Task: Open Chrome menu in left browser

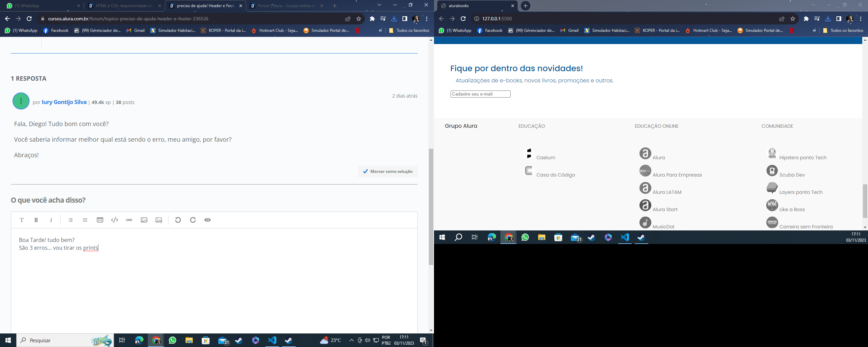Action: point(427,19)
